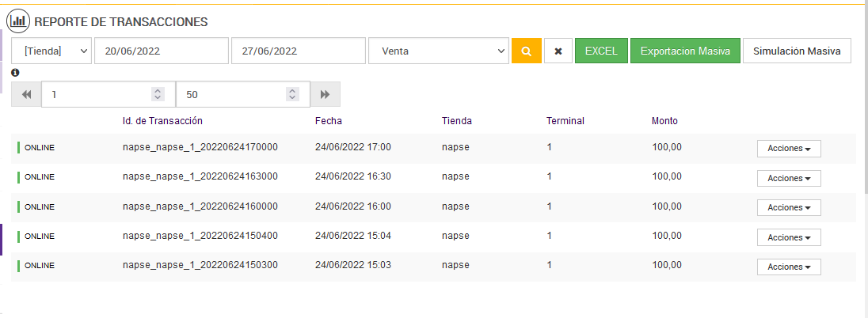Select the row for transaction napse_napse_1_20220624160000
Screen dimensions: 868x318
point(200,206)
